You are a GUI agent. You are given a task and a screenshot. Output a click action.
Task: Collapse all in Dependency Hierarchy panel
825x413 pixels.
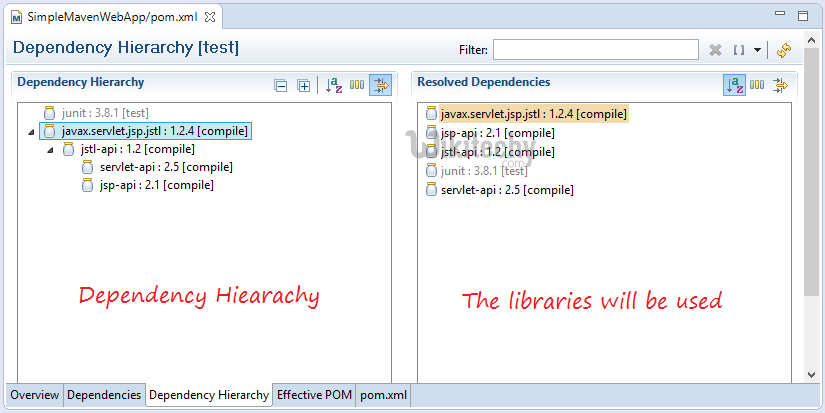281,86
